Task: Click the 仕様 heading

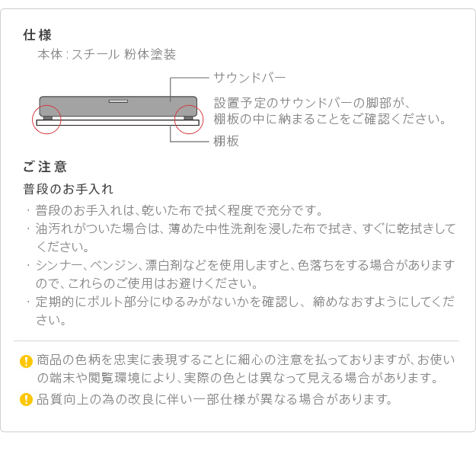Action: [37, 35]
